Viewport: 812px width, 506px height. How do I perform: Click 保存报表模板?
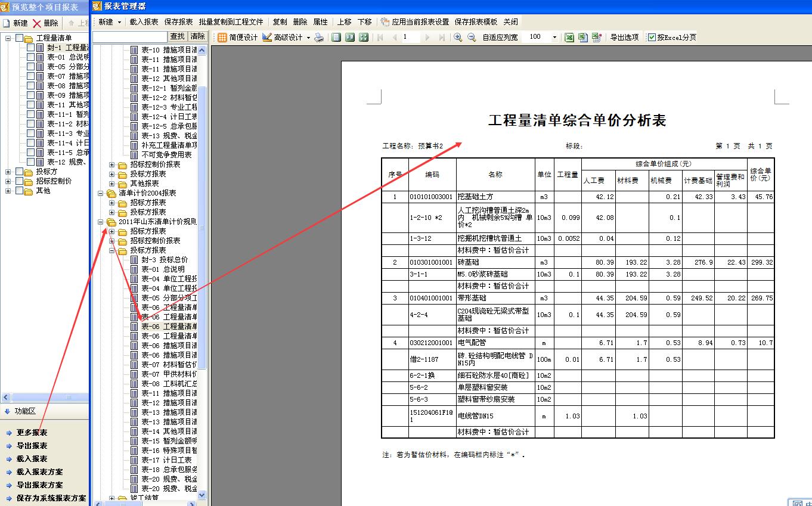pyautogui.click(x=476, y=22)
